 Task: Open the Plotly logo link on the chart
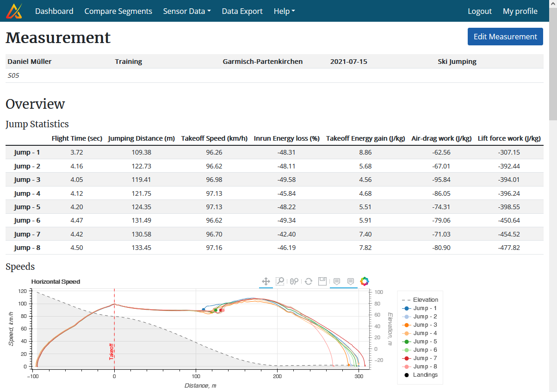[365, 281]
